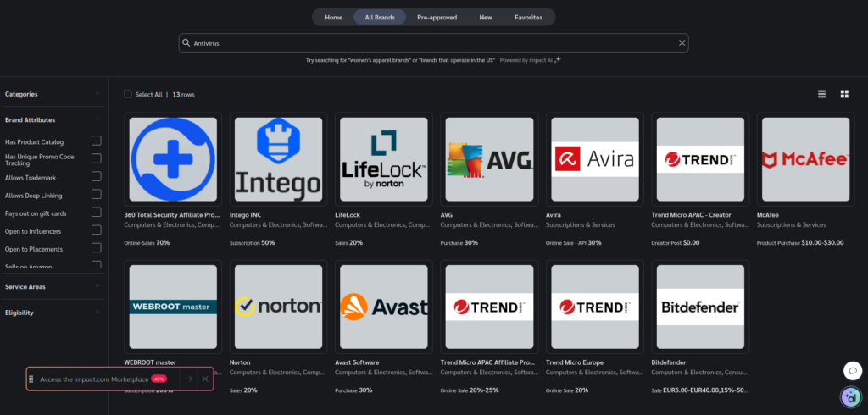The height and width of the screenshot is (415, 868).
Task: Expand the Categories filter section
Action: (x=97, y=93)
